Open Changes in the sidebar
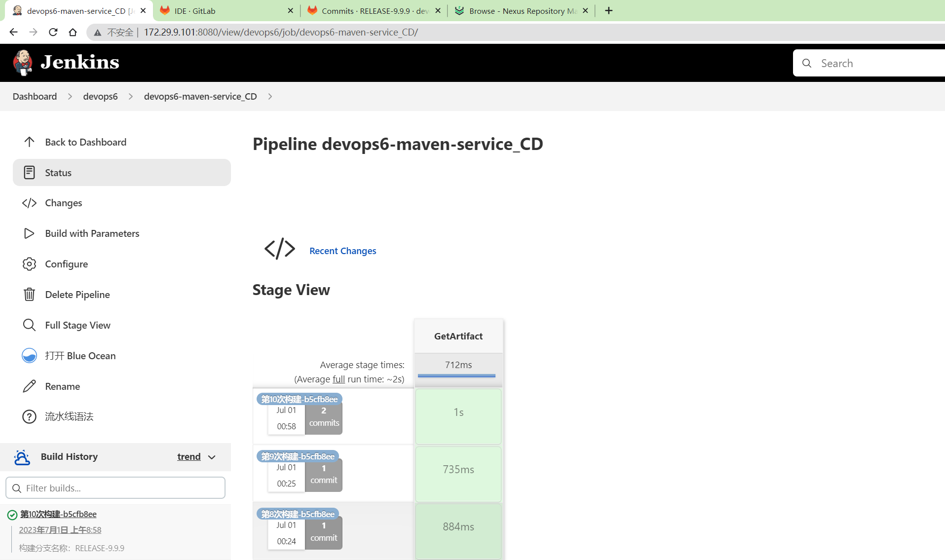Screen dimensions: 945x560 [63, 203]
